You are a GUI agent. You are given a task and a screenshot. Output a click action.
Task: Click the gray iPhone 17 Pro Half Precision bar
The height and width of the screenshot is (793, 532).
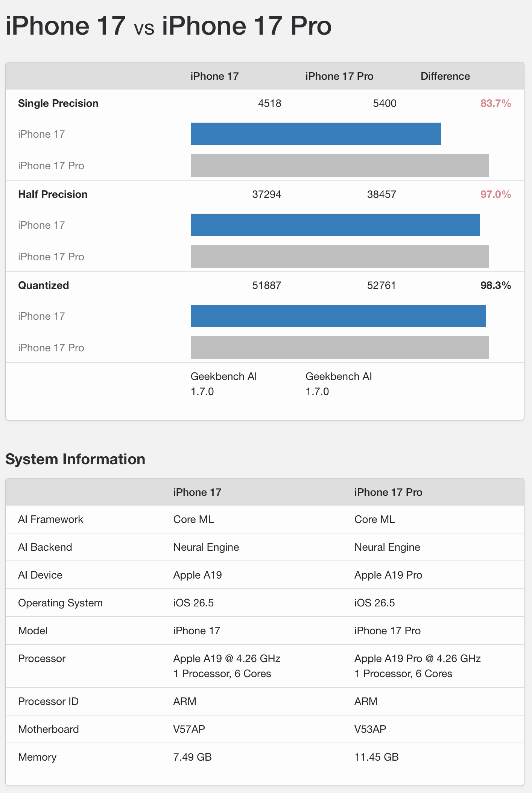(x=340, y=257)
